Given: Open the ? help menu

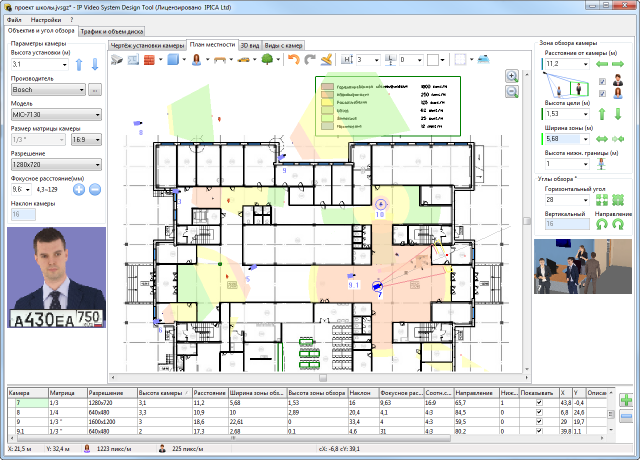Looking at the screenshot, I should 71,20.
